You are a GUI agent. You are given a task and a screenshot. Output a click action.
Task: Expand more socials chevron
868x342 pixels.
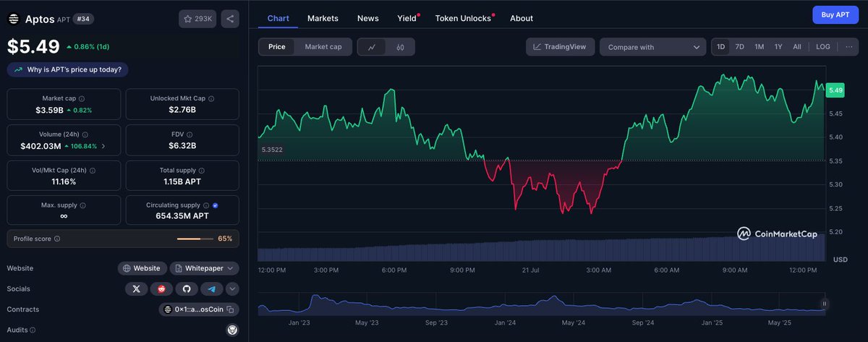coord(232,288)
